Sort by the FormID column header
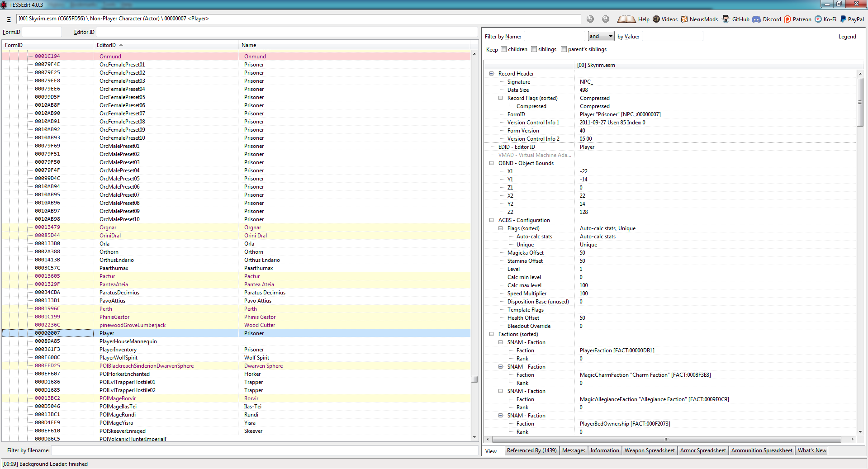 click(x=48, y=45)
